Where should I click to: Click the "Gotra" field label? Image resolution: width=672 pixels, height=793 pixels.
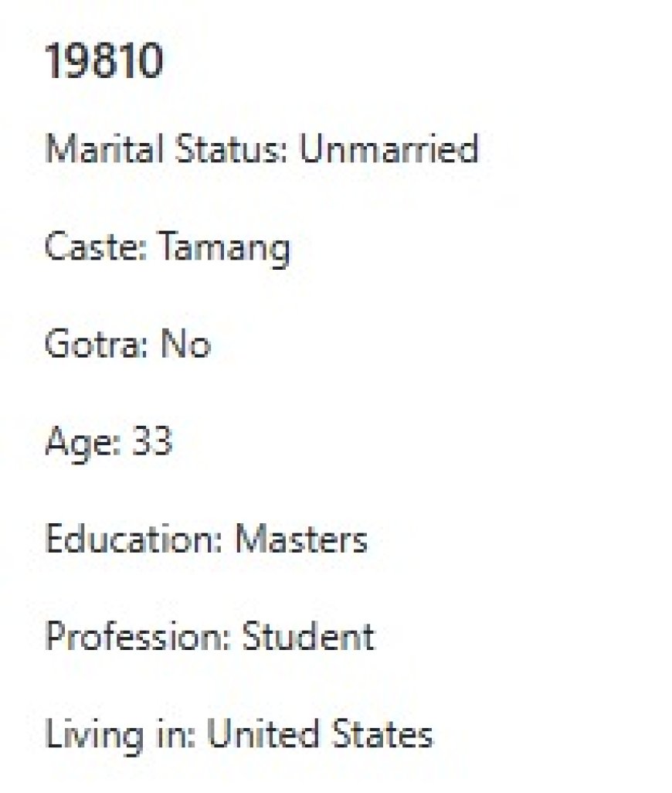(95, 345)
